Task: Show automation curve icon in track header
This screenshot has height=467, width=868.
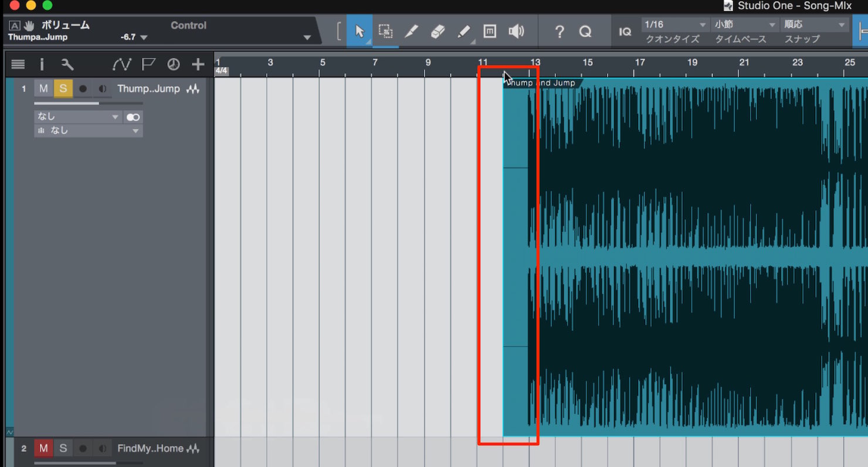Action: coord(122,64)
